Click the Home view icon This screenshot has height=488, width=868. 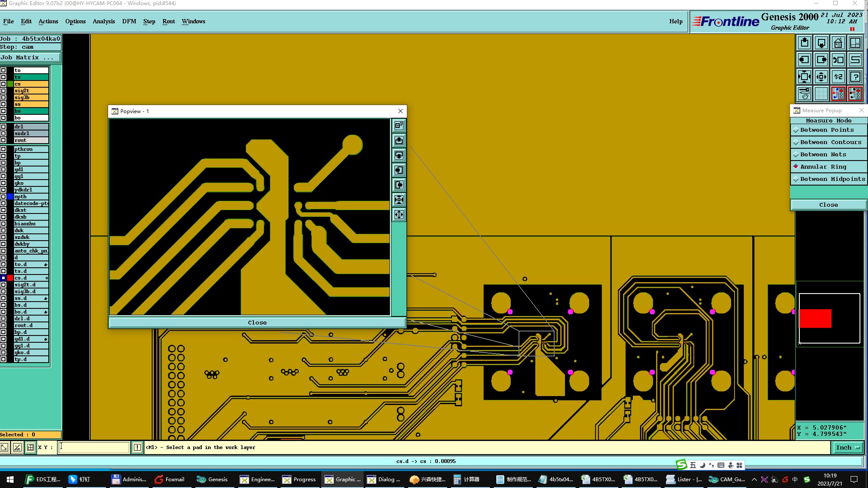tap(838, 43)
